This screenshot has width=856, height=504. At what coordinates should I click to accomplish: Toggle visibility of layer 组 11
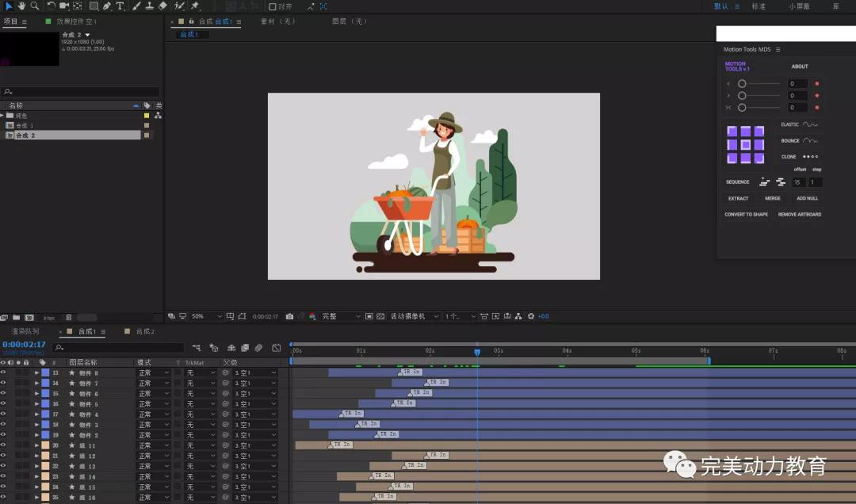pos(3,445)
